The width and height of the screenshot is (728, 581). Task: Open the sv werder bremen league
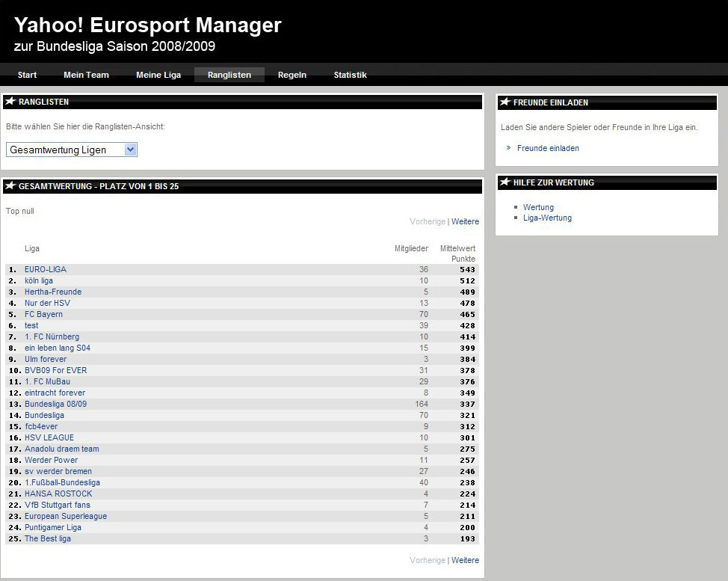pyautogui.click(x=58, y=471)
